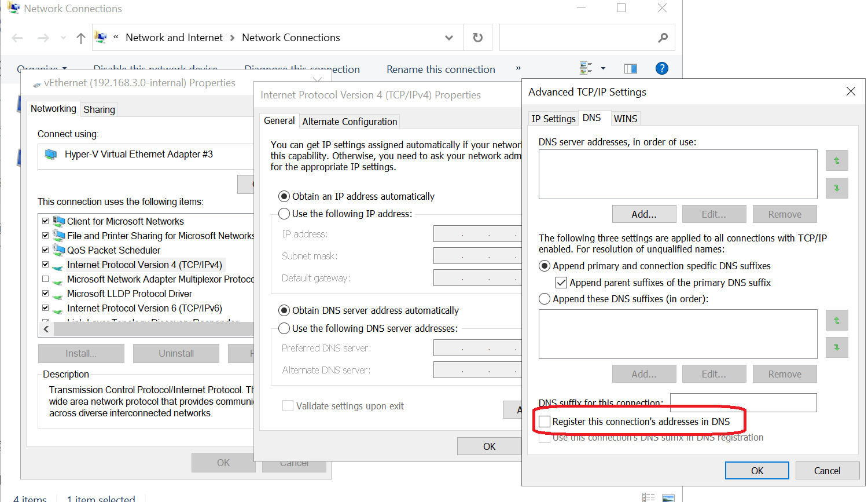Viewport: 868px width, 502px height.
Task: Move DNS suffix down in list
Action: [x=837, y=347]
